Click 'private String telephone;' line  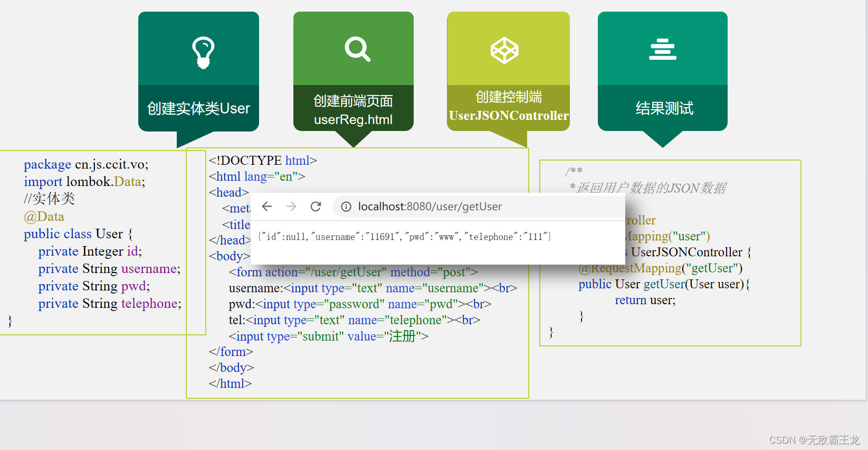(110, 304)
